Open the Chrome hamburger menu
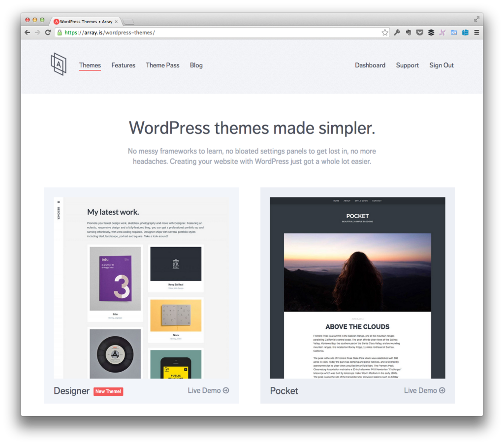 click(476, 32)
